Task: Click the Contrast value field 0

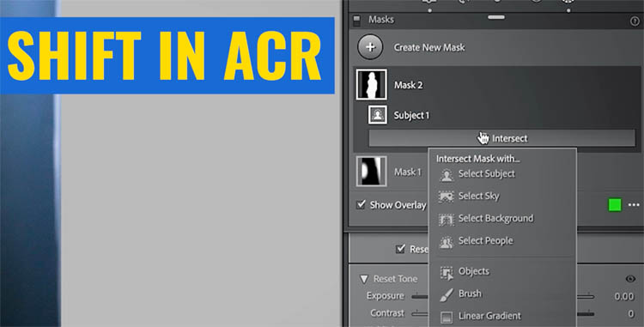Action: pyautogui.click(x=630, y=313)
